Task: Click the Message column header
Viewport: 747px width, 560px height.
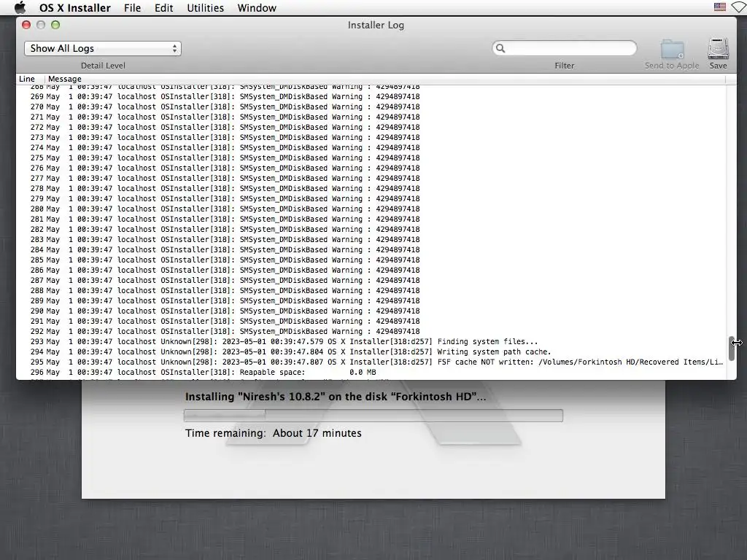Action: (x=65, y=79)
